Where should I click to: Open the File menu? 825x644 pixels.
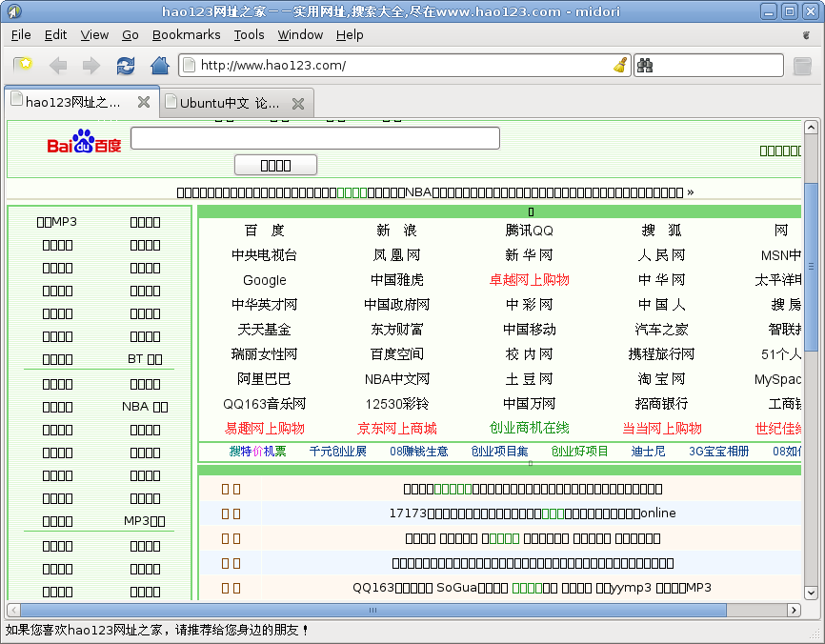coord(21,34)
